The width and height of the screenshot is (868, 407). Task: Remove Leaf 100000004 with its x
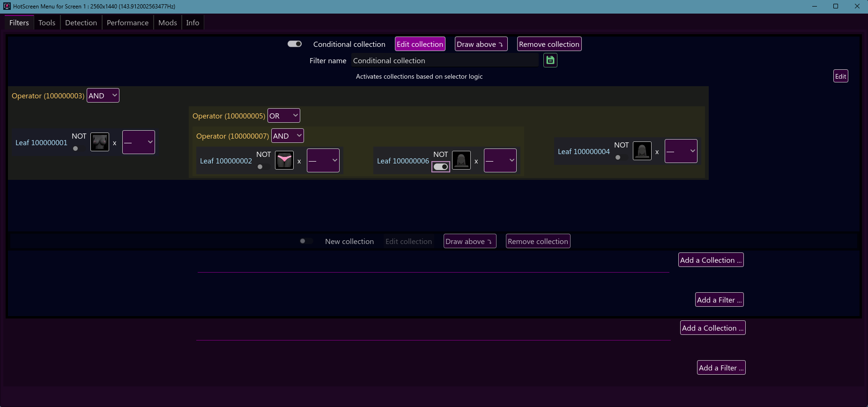(x=657, y=152)
